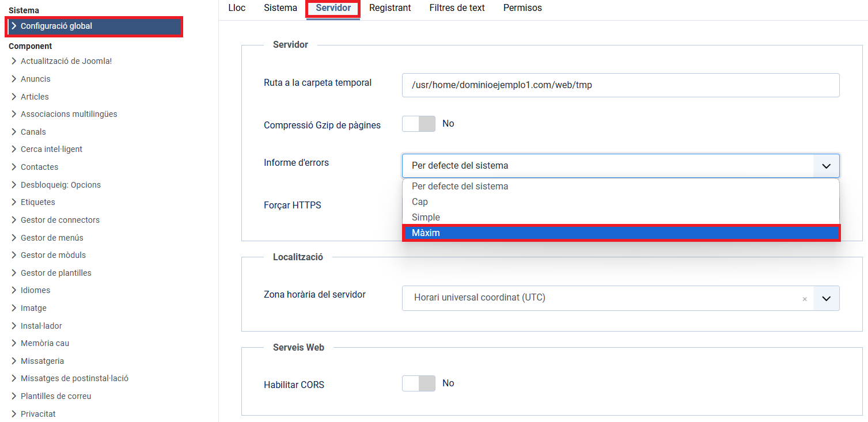Click chevron icon beside Privacitat

[14, 414]
